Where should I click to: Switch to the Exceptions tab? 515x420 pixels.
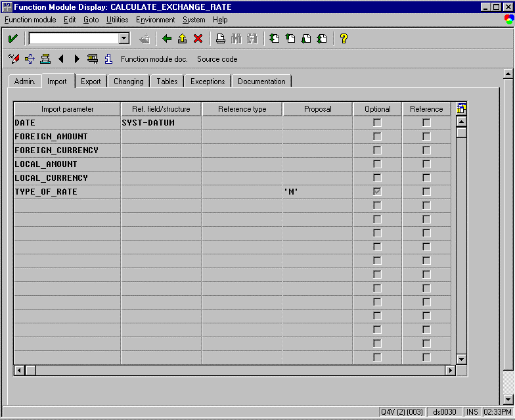coord(208,82)
